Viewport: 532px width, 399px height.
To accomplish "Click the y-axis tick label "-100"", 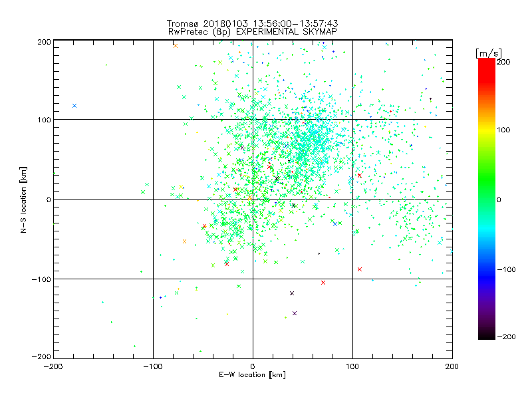I will tap(41, 279).
